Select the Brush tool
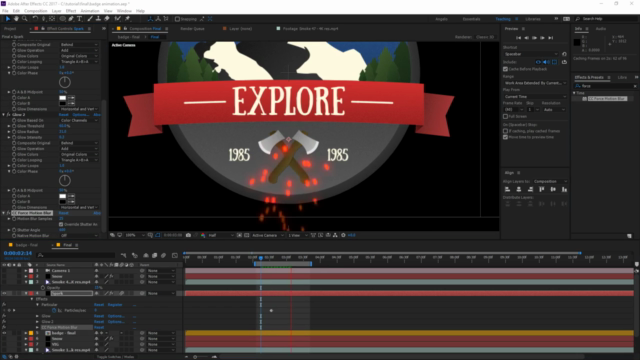 click(x=90, y=19)
